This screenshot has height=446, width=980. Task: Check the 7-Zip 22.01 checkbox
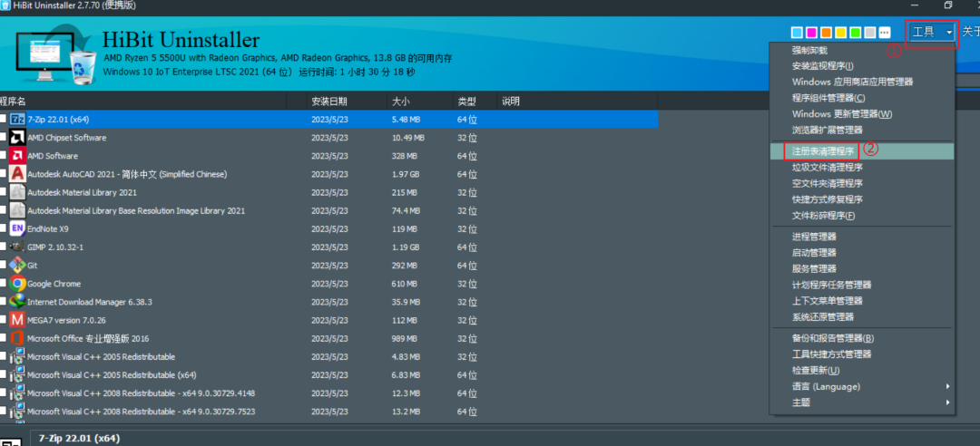[x=3, y=120]
